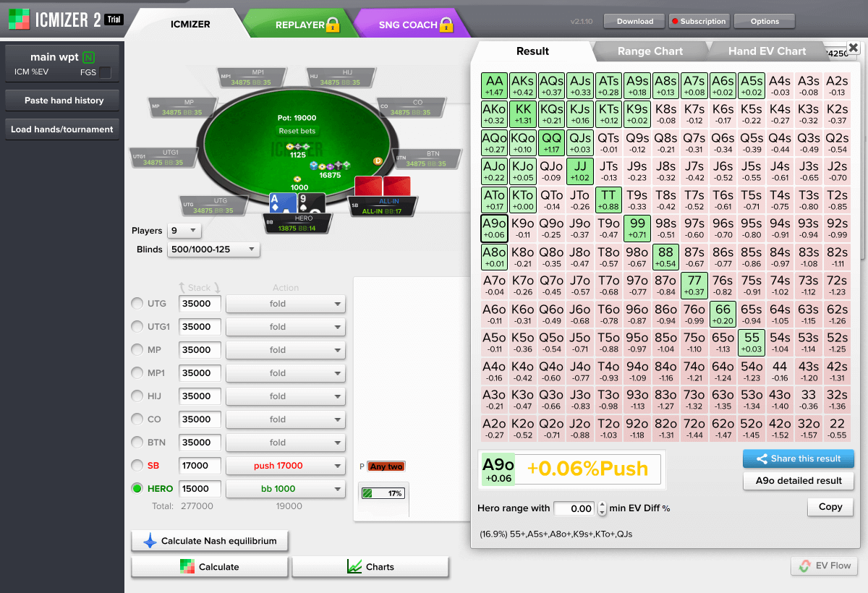Toggle the FGS checkbox
868x593 pixels.
106,72
